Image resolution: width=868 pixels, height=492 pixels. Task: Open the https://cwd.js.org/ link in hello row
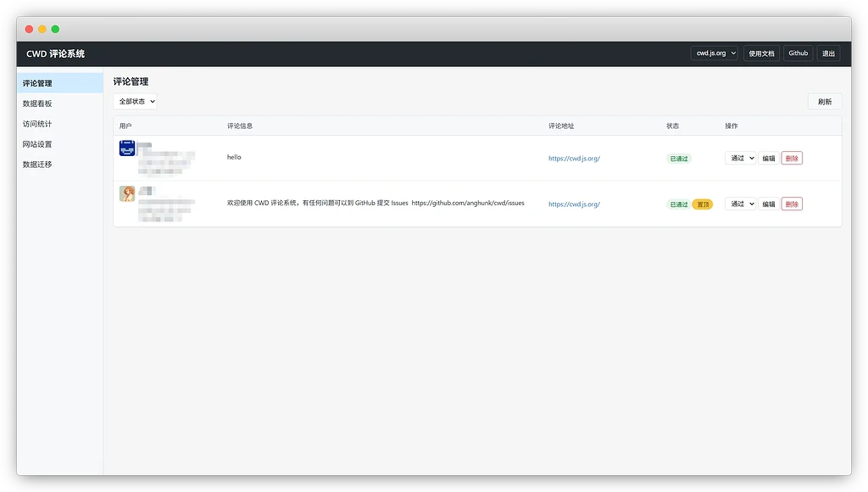click(x=574, y=159)
